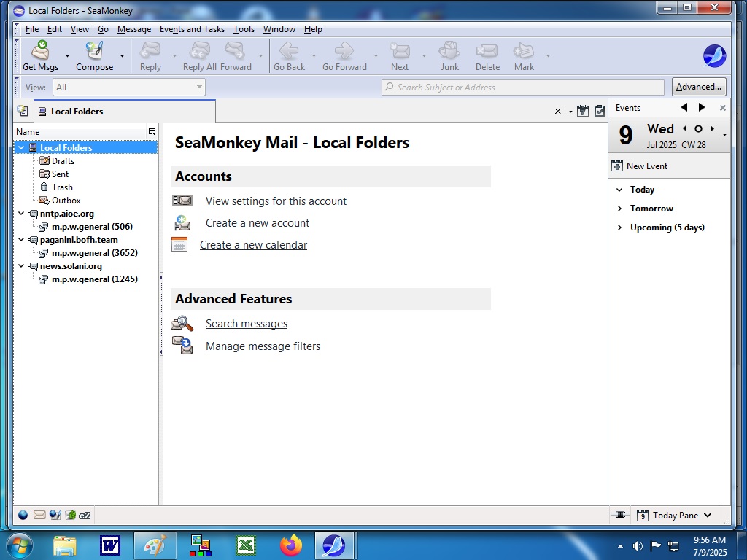The image size is (747, 560).
Task: Open the Windows Start menu
Action: [19, 545]
